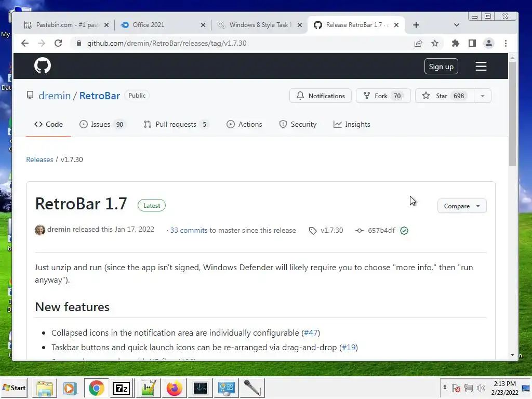Close the Release RetroBar tab
Viewport: 532px width, 399px height.
click(x=396, y=25)
